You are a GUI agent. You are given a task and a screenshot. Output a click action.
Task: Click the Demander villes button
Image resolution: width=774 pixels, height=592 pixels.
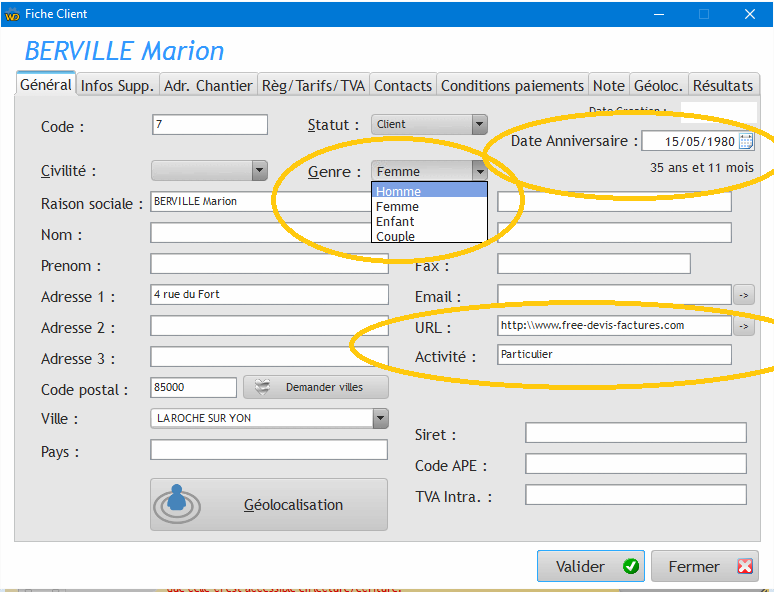(x=316, y=387)
